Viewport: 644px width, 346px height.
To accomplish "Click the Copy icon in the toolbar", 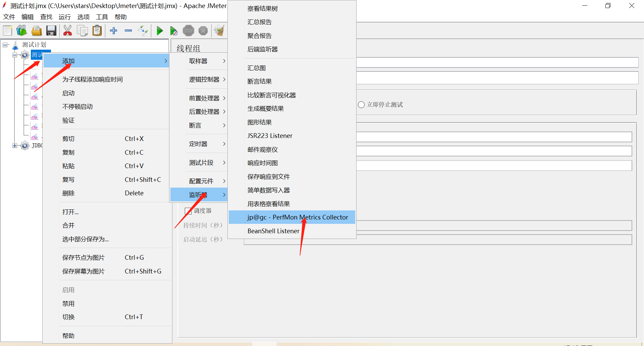I will pos(82,31).
